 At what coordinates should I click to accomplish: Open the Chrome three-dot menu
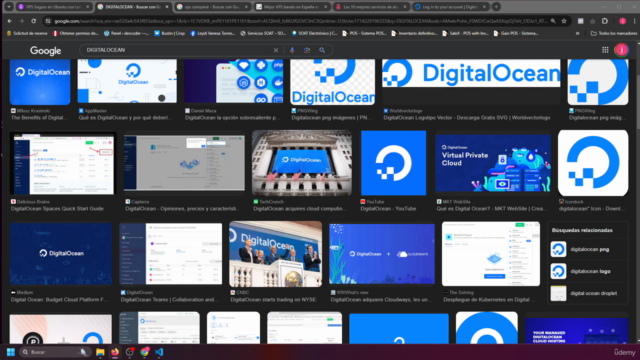635,21
